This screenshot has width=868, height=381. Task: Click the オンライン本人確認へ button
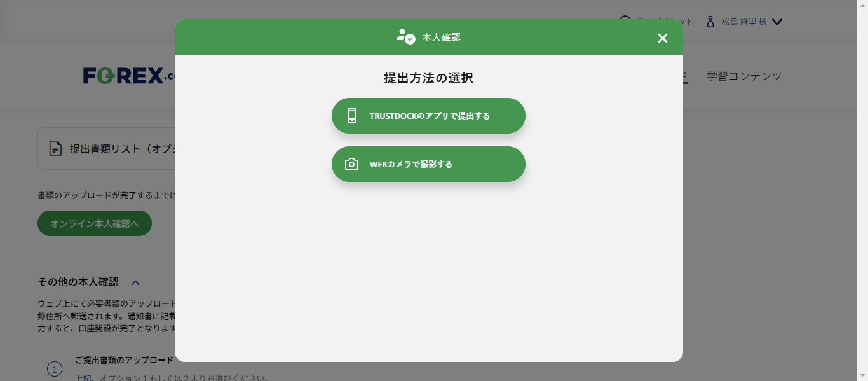click(x=94, y=223)
